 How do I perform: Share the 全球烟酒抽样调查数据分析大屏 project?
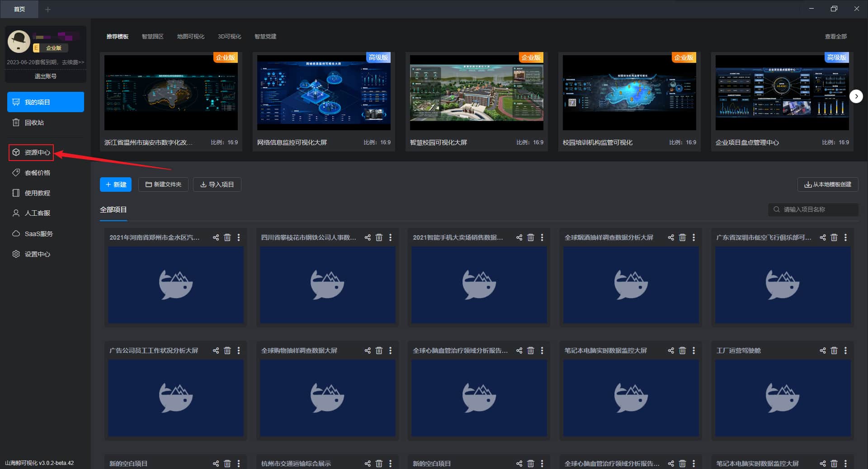click(x=671, y=237)
